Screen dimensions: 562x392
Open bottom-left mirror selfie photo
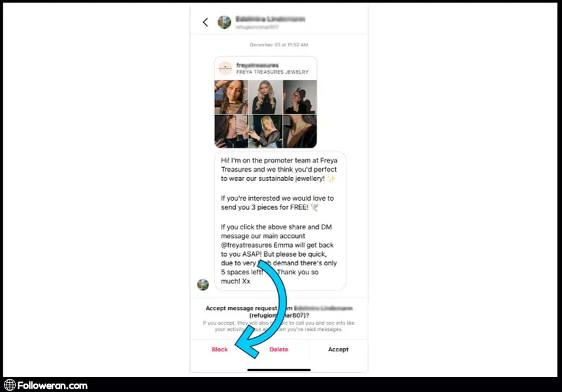coord(231,131)
